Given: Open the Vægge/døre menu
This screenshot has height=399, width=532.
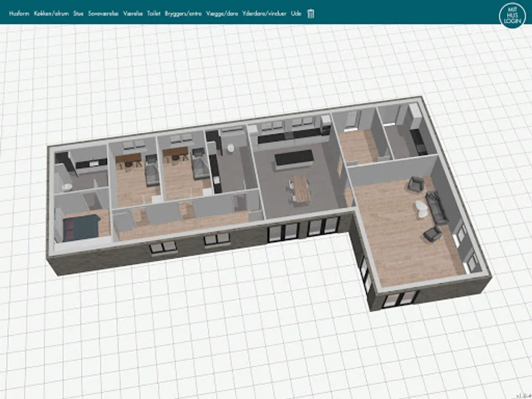Looking at the screenshot, I should point(222,14).
